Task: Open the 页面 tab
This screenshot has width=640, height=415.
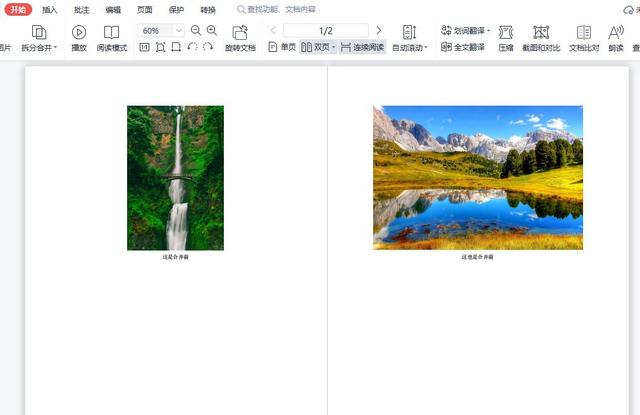Action: pos(144,10)
